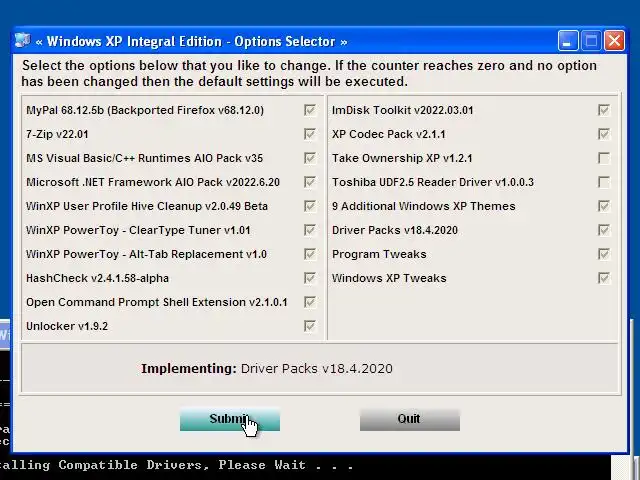Click the console text 'Compatible Drivers, Please Wait'
Viewport: 640px width, 480px height.
tap(182, 465)
